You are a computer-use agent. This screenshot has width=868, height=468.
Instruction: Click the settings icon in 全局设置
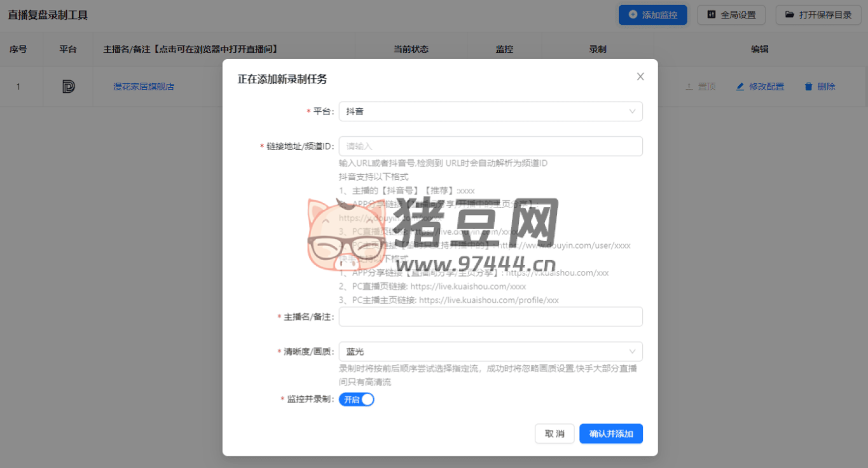coord(712,14)
